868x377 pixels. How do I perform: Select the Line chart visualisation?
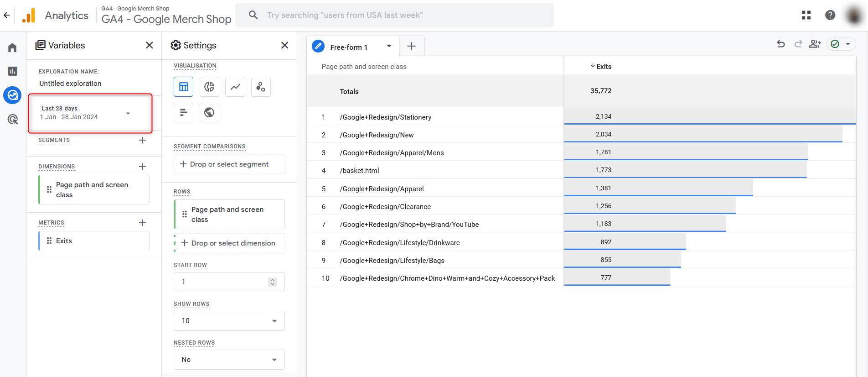tap(235, 87)
